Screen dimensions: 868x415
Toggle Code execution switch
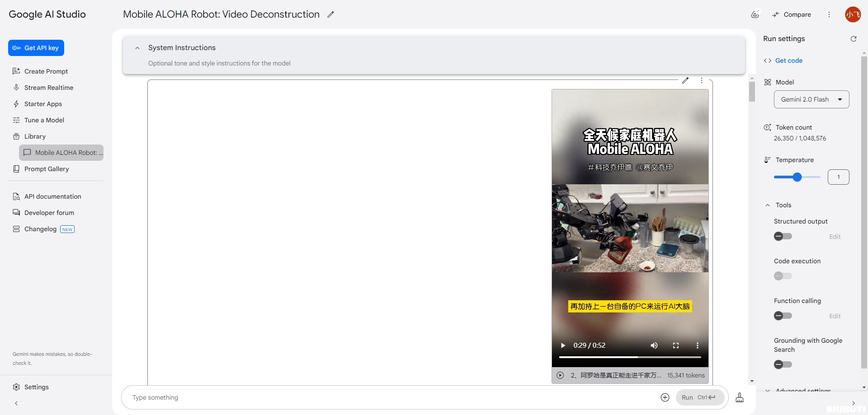coord(783,276)
